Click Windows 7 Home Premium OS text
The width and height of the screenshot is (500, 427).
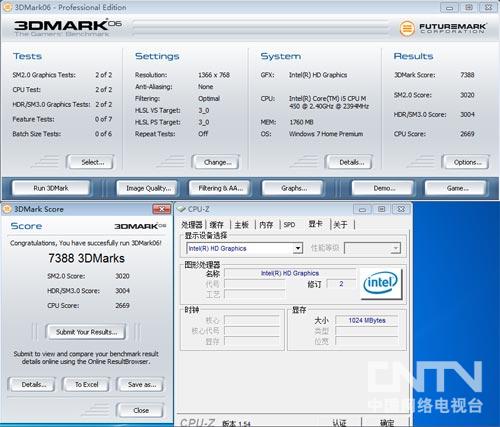coord(326,134)
